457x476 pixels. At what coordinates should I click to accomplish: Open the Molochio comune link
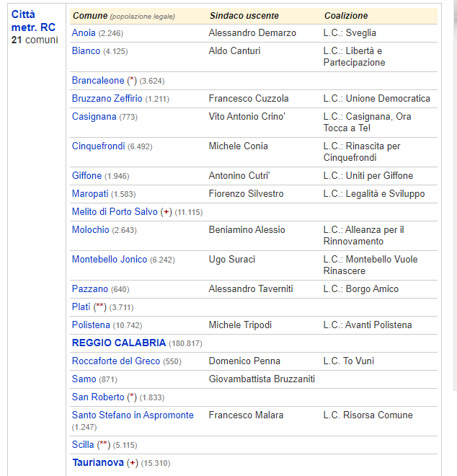90,230
